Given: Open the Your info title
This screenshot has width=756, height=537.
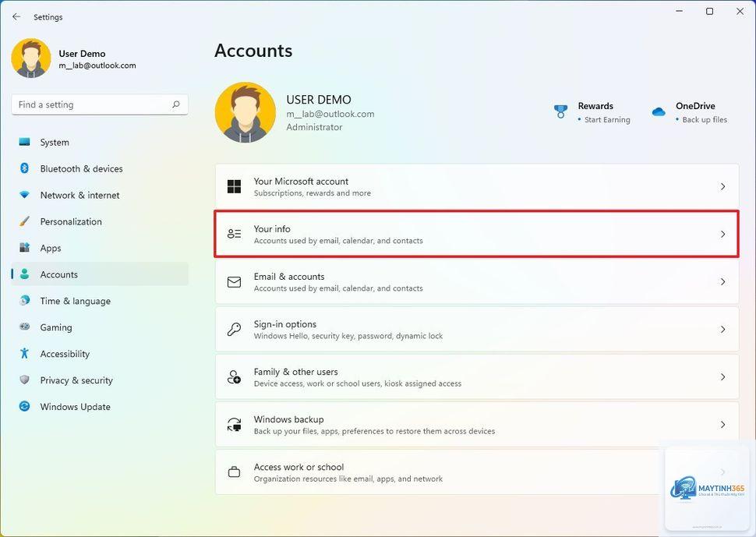Looking at the screenshot, I should pyautogui.click(x=272, y=229).
